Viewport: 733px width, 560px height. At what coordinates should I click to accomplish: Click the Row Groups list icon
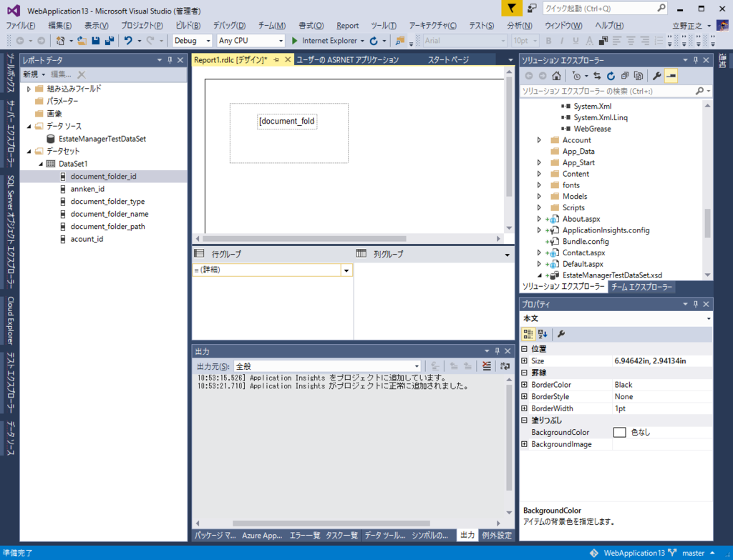click(x=199, y=253)
